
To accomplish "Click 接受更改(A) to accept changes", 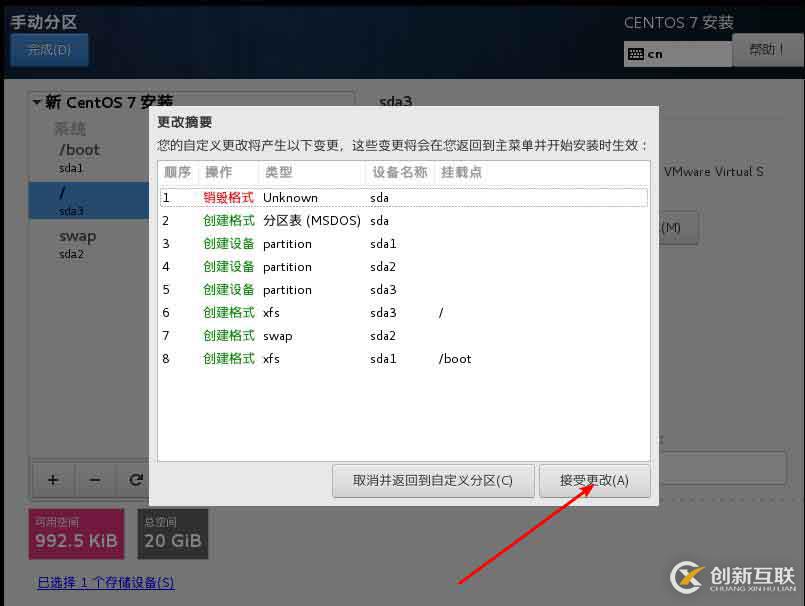I will pyautogui.click(x=595, y=480).
